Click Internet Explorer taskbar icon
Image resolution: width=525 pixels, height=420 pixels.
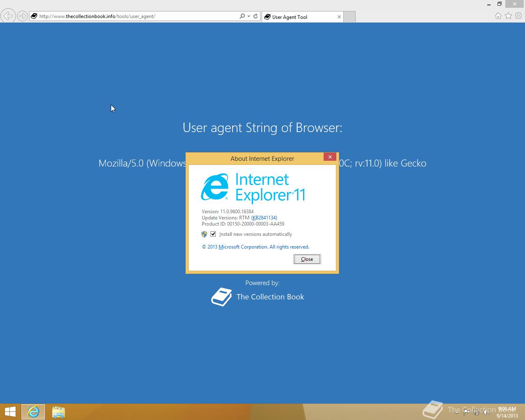click(33, 412)
